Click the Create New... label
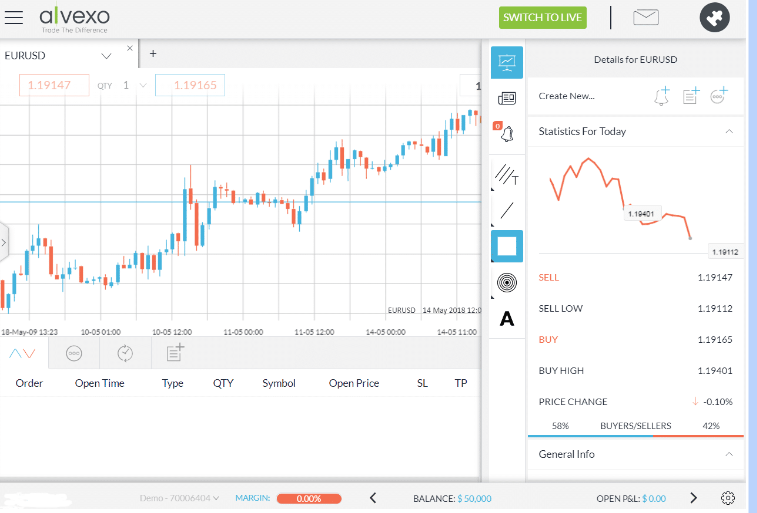 tap(566, 96)
